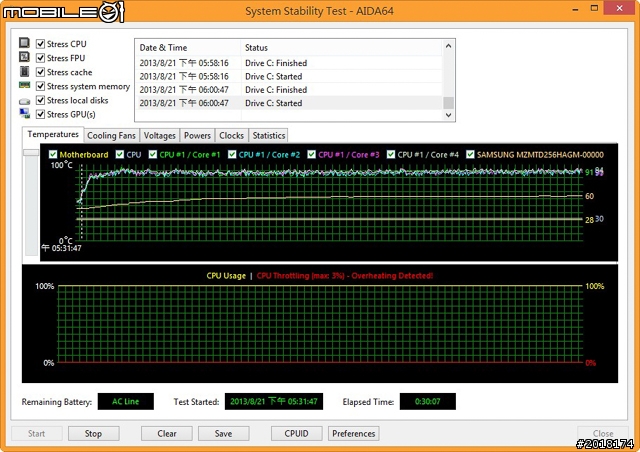Click the Stop button
The image size is (640, 452).
(93, 434)
